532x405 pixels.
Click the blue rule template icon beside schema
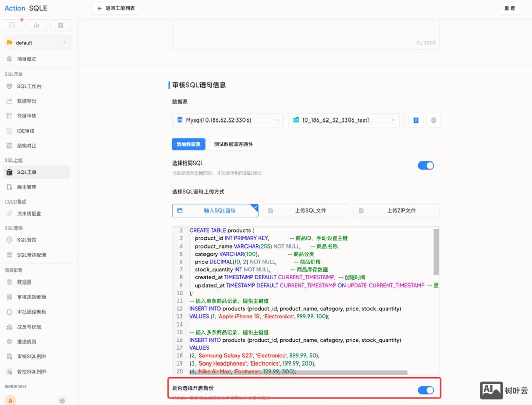pos(416,120)
